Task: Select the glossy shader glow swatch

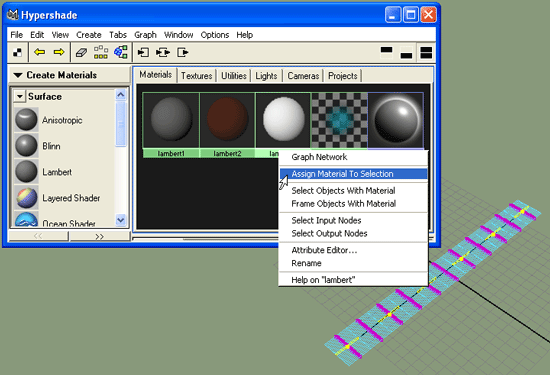Action: point(396,120)
